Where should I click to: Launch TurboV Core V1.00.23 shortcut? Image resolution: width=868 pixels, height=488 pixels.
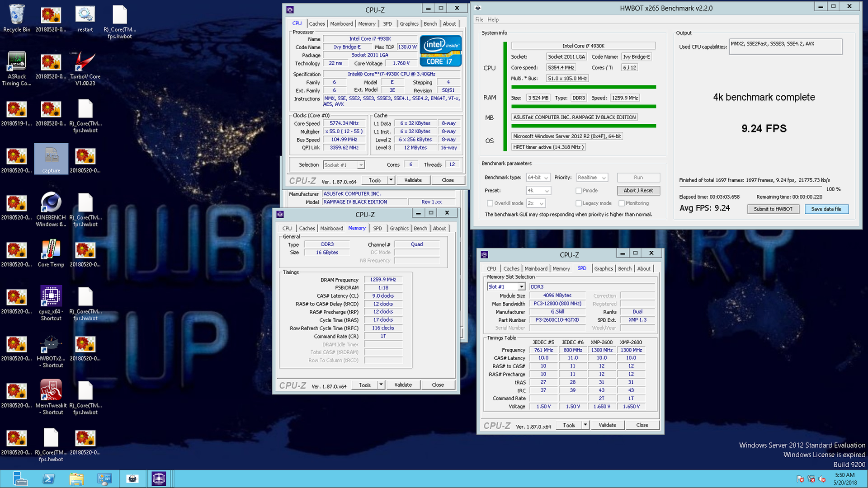[x=85, y=69]
